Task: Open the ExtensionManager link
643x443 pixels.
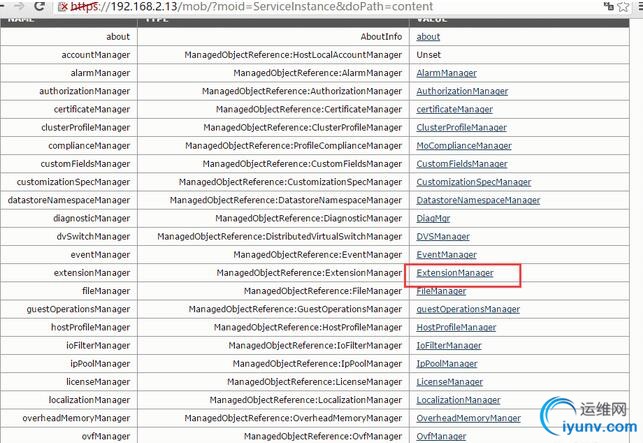Action: [x=455, y=273]
